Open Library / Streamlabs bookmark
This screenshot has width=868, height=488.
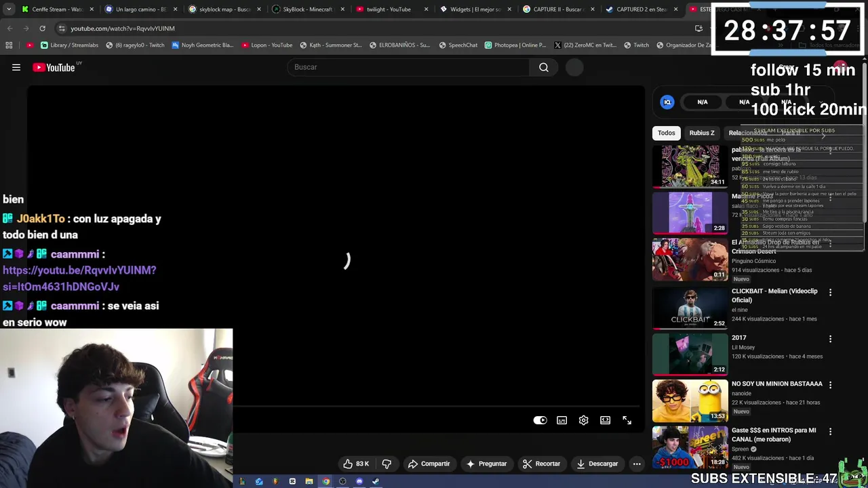69,45
